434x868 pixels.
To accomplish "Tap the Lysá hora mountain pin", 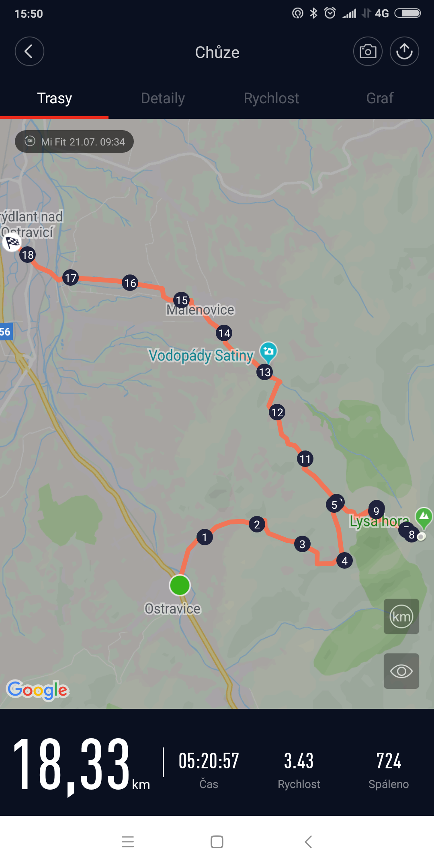I will pyautogui.click(x=424, y=518).
